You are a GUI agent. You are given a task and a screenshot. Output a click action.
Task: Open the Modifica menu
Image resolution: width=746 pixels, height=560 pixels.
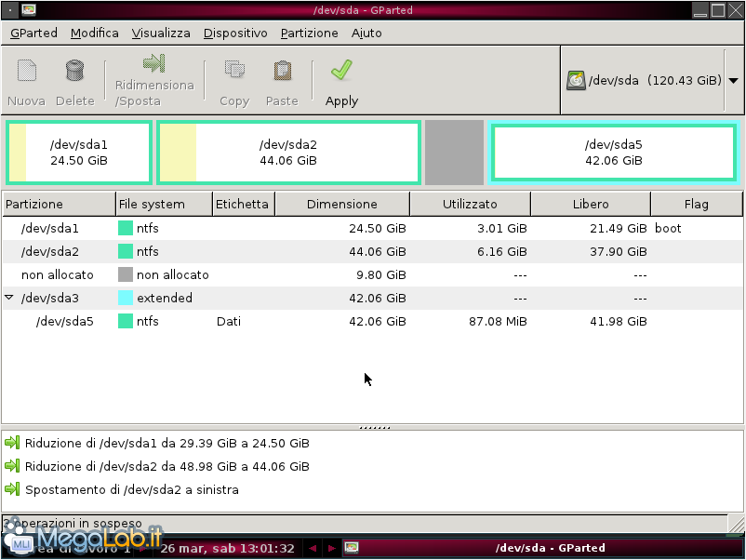(x=95, y=33)
